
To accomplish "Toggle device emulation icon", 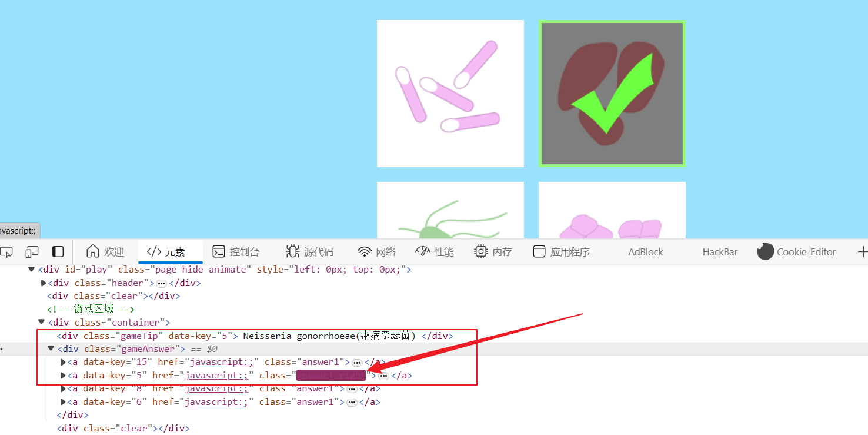I will tap(32, 252).
